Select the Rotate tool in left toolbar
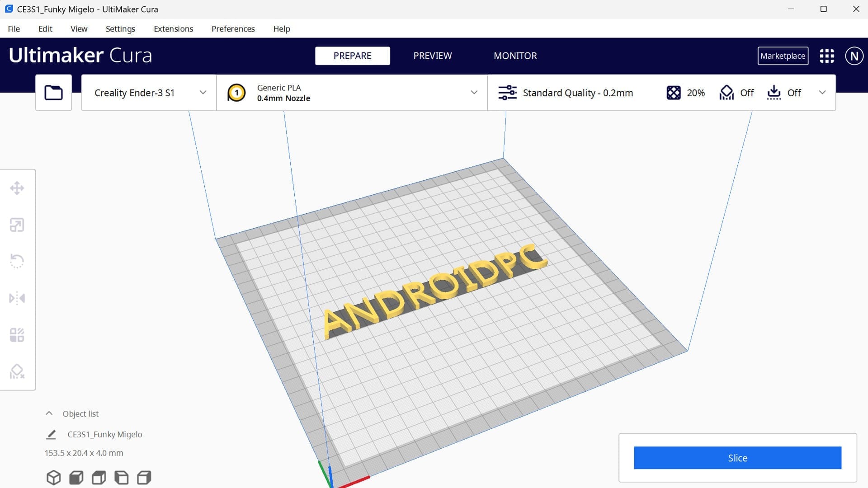This screenshot has width=868, height=488. click(x=17, y=261)
